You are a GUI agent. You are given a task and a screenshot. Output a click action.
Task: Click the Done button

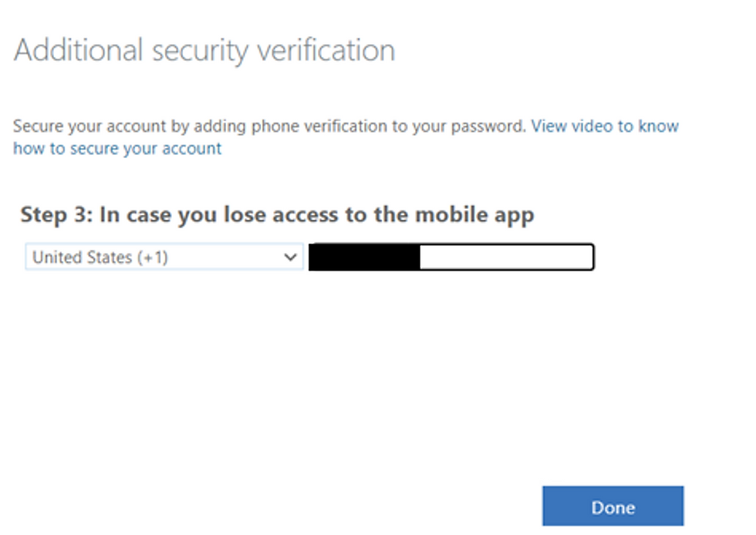(x=613, y=506)
